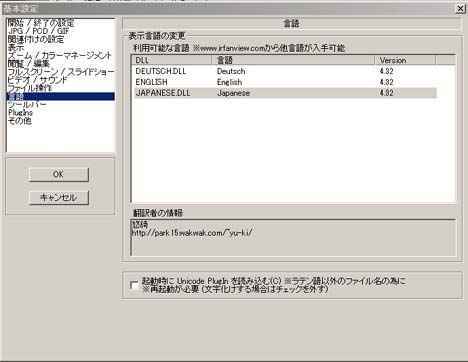This screenshot has height=362, width=468.
Task: Click the translator URL text field
Action: pyautogui.click(x=293, y=238)
